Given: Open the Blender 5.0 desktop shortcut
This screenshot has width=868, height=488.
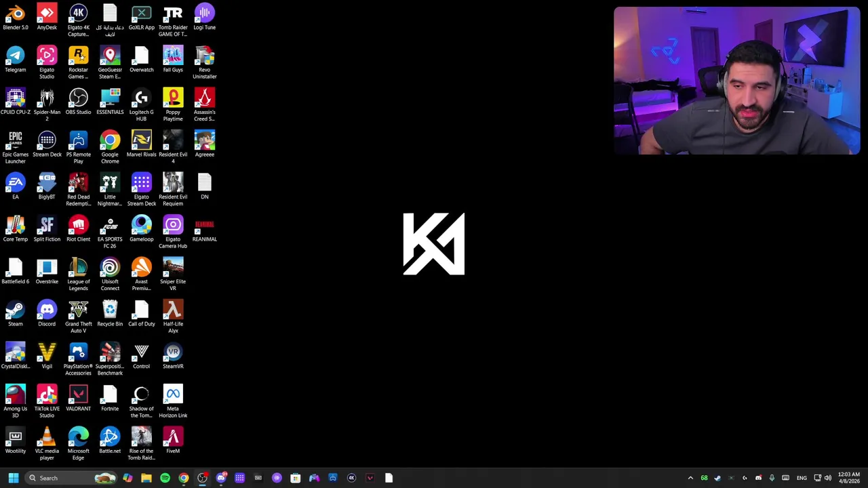Looking at the screenshot, I should [x=16, y=18].
